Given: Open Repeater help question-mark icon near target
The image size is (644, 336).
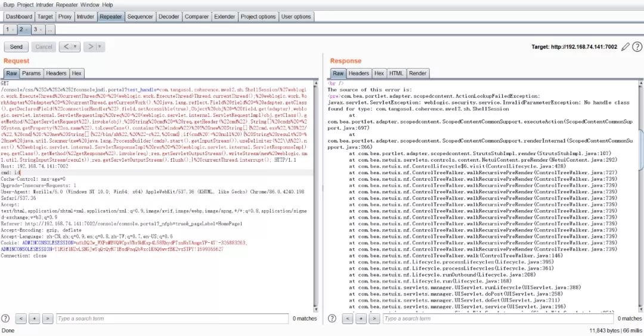Looking at the screenshot, I should pos(637,47).
